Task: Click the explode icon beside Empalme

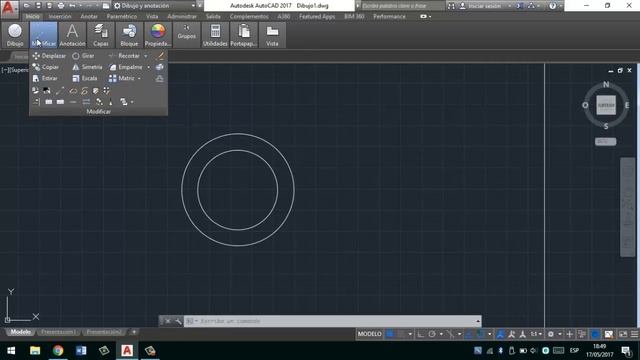Action: coord(160,67)
